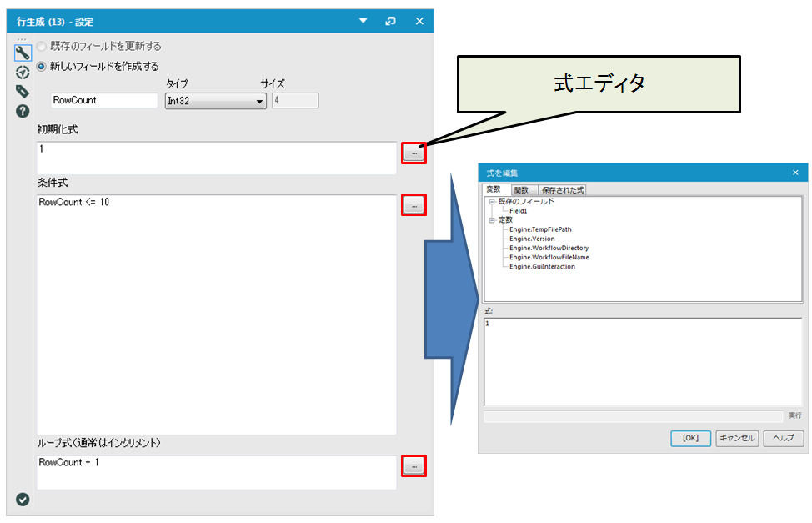Open the settings panel dropdown arrow in title bar
This screenshot has width=812, height=523.
tap(363, 21)
